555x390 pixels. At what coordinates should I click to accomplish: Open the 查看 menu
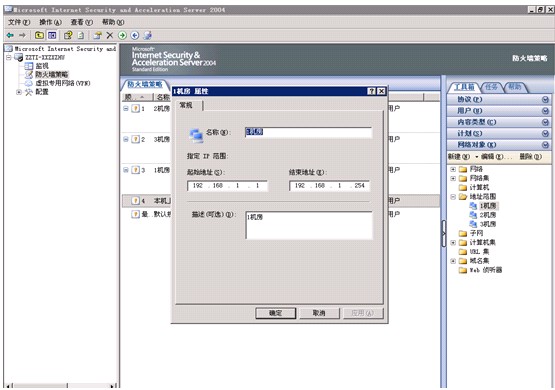(x=81, y=22)
